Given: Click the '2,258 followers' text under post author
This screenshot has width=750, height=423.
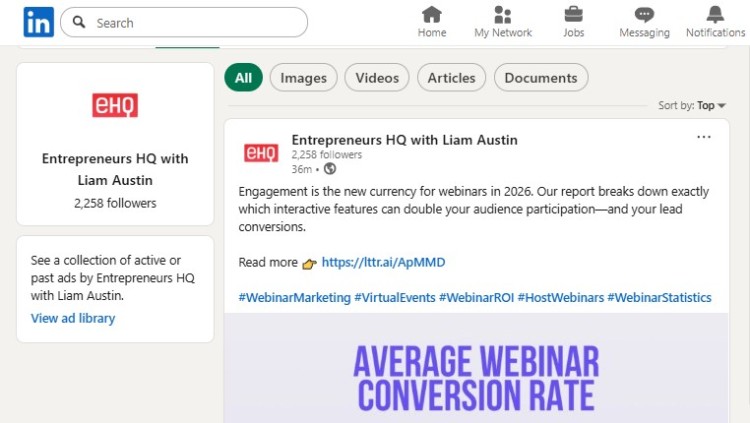Looking at the screenshot, I should coord(327,155).
